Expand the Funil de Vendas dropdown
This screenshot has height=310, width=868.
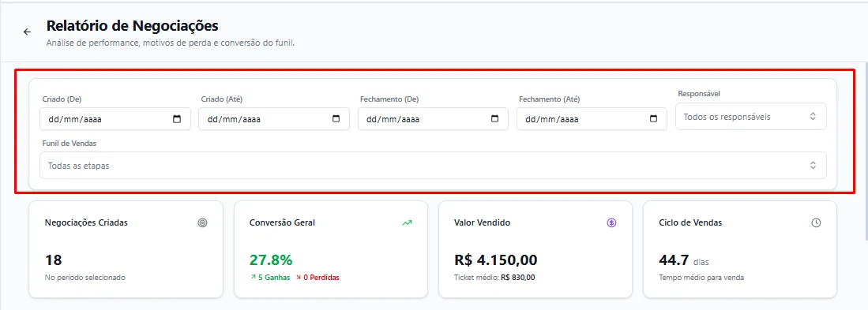point(433,165)
